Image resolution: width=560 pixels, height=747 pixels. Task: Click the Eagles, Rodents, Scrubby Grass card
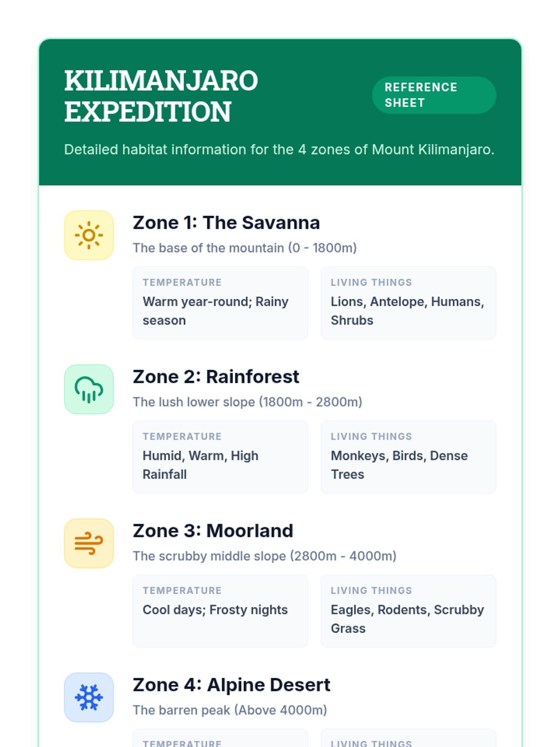pos(408,611)
